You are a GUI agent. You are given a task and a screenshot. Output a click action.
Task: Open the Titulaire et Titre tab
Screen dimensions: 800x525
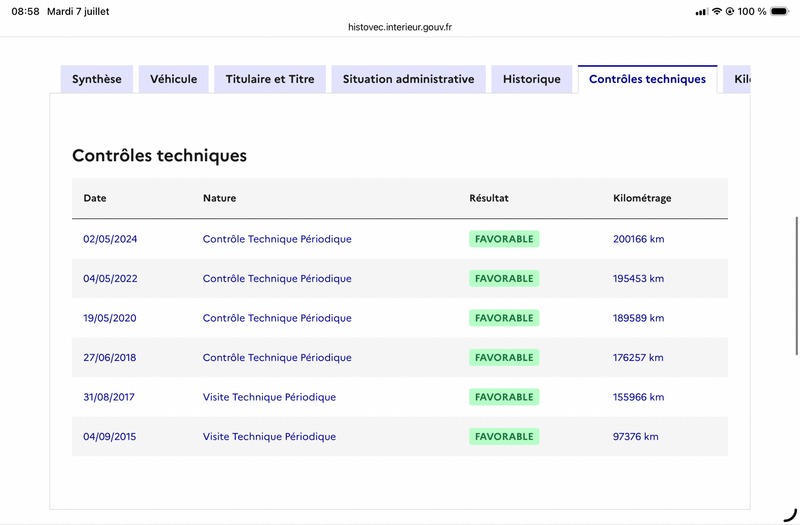[x=270, y=79]
